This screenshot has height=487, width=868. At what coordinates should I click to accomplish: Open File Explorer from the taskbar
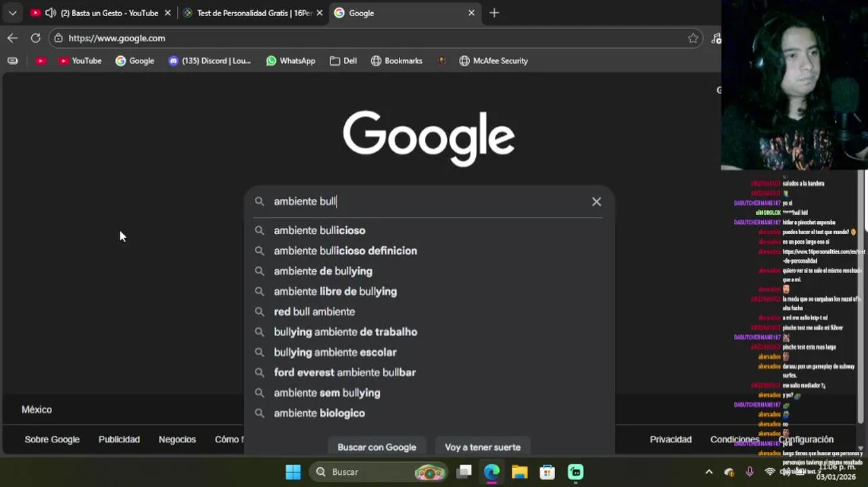click(x=519, y=472)
